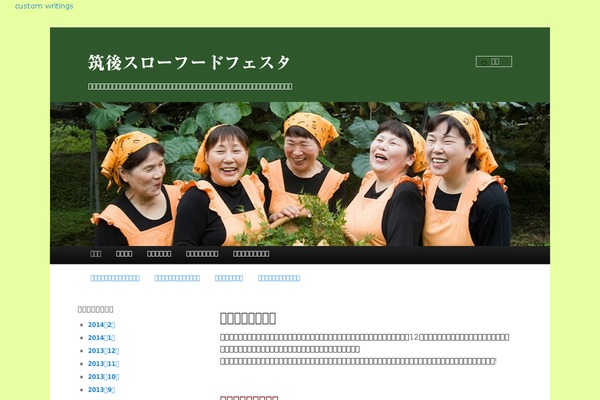Open the first item in the black navigation bar
Viewport: 600px width, 400px height.
pos(96,254)
